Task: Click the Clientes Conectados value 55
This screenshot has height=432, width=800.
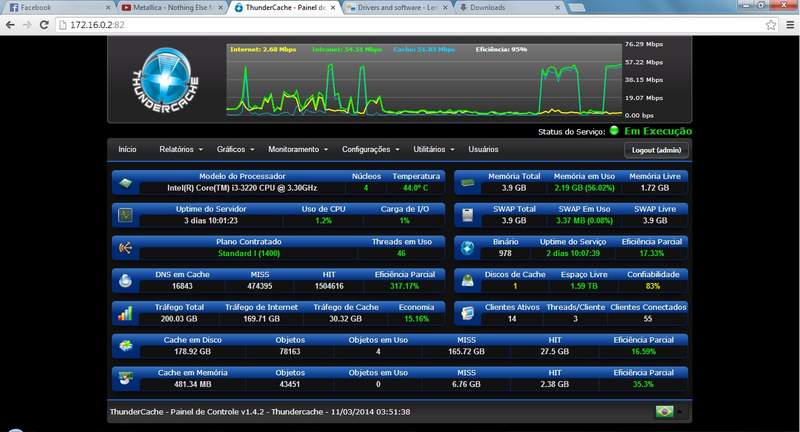Action: point(648,318)
